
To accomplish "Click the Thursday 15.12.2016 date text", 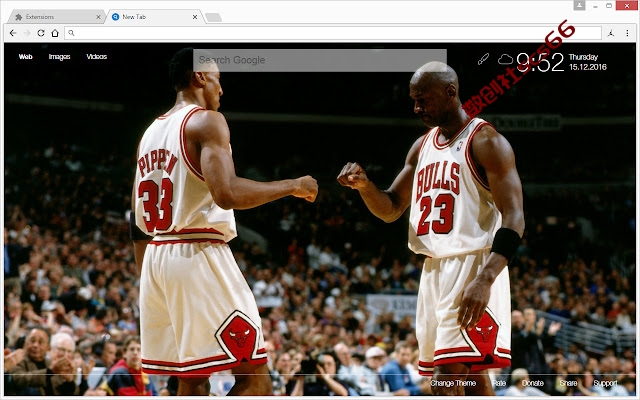I will 588,62.
